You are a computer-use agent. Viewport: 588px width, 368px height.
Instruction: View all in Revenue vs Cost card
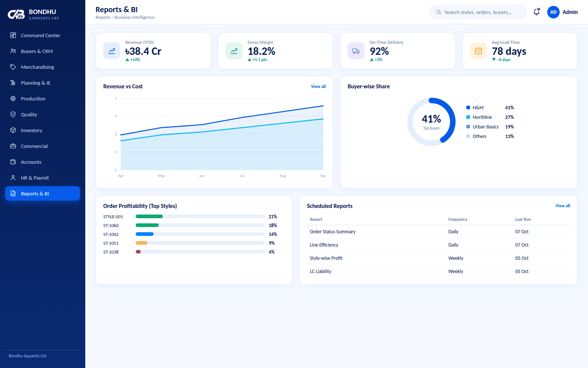point(318,86)
